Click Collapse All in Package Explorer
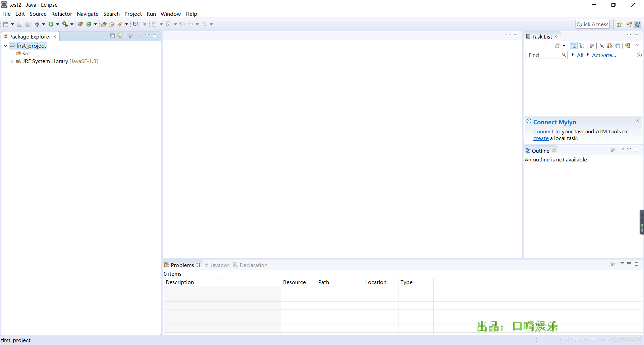 point(112,36)
